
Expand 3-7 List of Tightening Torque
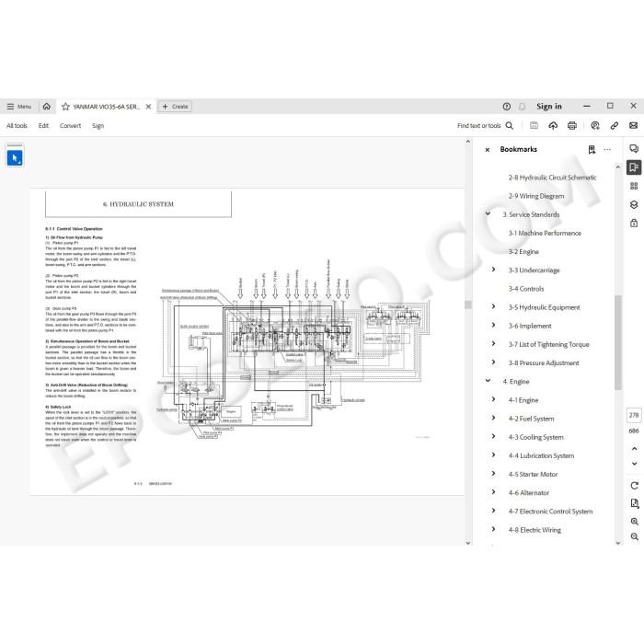click(x=494, y=343)
